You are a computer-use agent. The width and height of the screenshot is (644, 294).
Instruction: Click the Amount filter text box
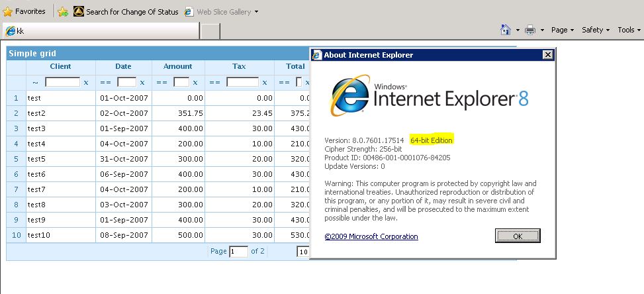(181, 82)
